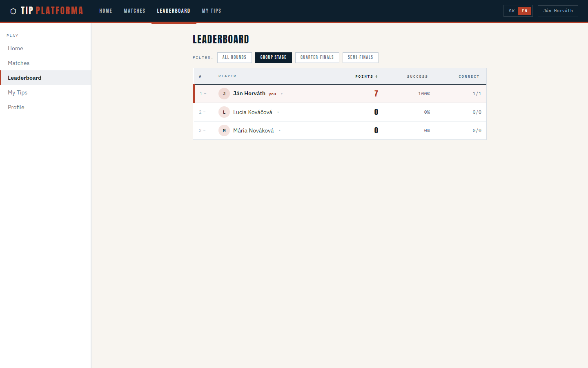Switch language to SK

click(x=512, y=11)
